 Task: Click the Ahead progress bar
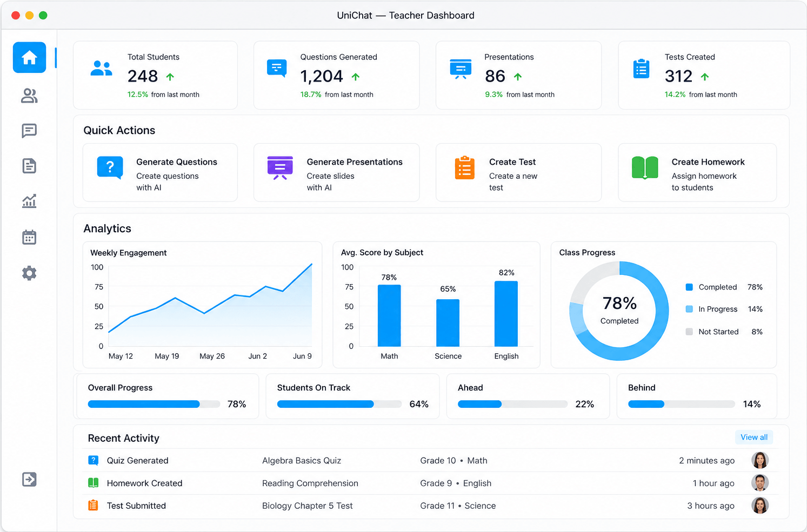click(512, 404)
